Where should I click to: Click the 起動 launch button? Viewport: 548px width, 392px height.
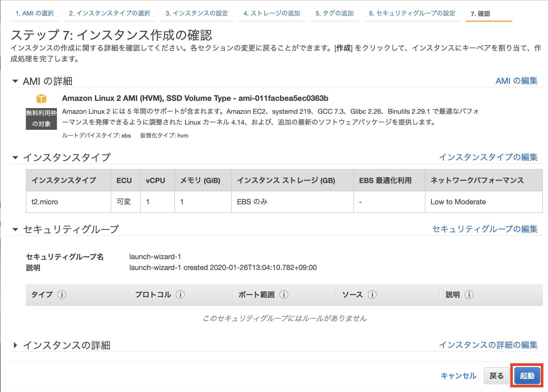pyautogui.click(x=527, y=376)
